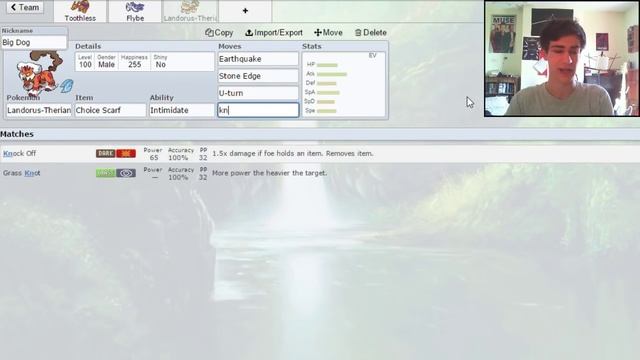Choose Knock Off from matches

(320, 153)
